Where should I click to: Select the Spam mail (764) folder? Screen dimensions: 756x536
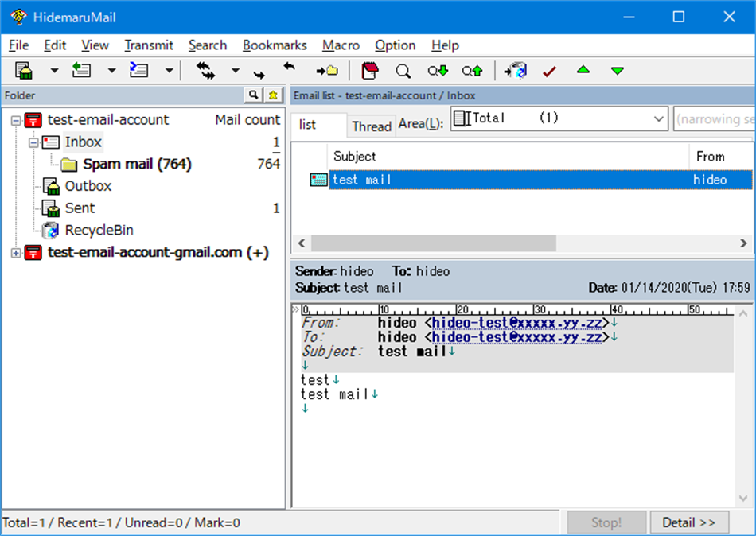[137, 164]
